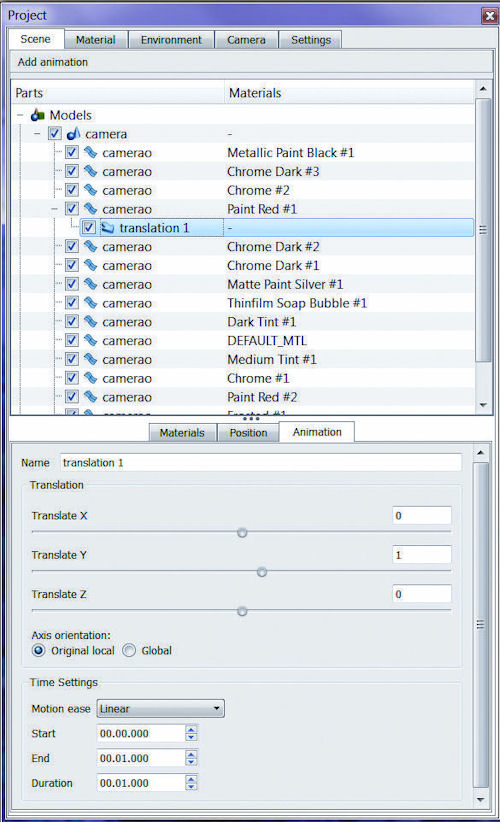The height and width of the screenshot is (822, 500).
Task: Collapse the Models tree node
Action: click(x=20, y=115)
